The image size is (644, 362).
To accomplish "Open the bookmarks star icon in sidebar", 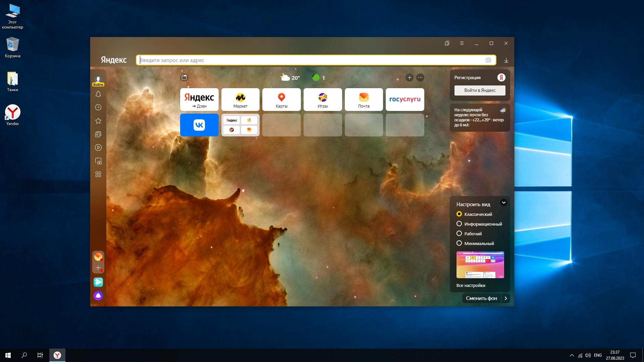I will click(x=98, y=121).
